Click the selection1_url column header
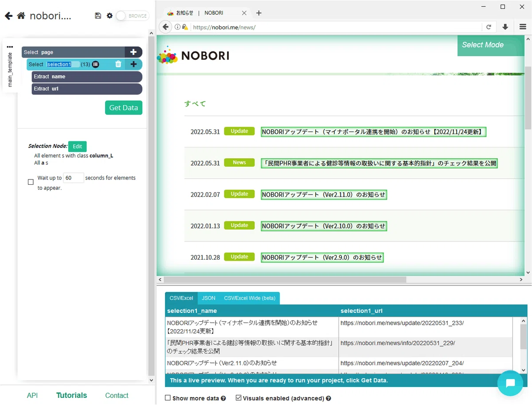This screenshot has height=405, width=532. (361, 311)
